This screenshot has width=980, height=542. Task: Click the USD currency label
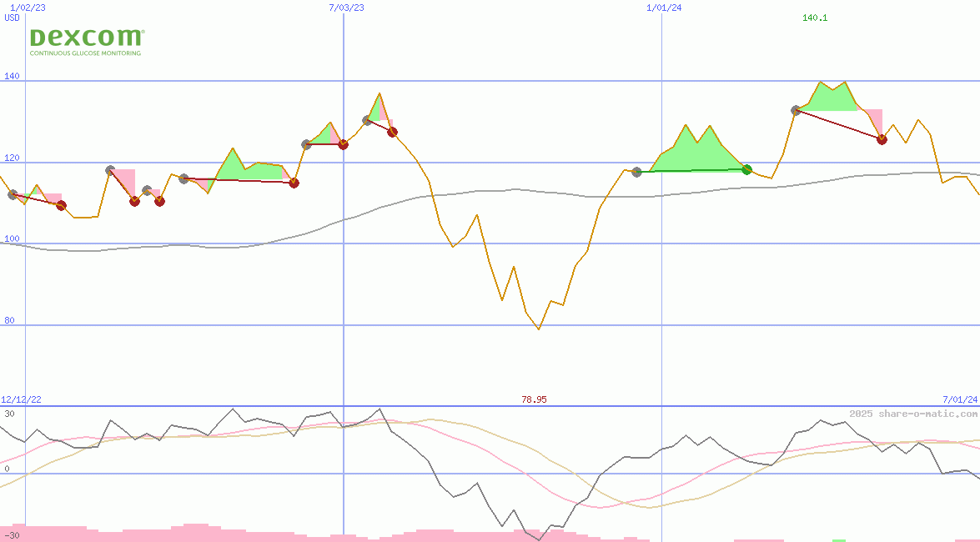coord(10,18)
